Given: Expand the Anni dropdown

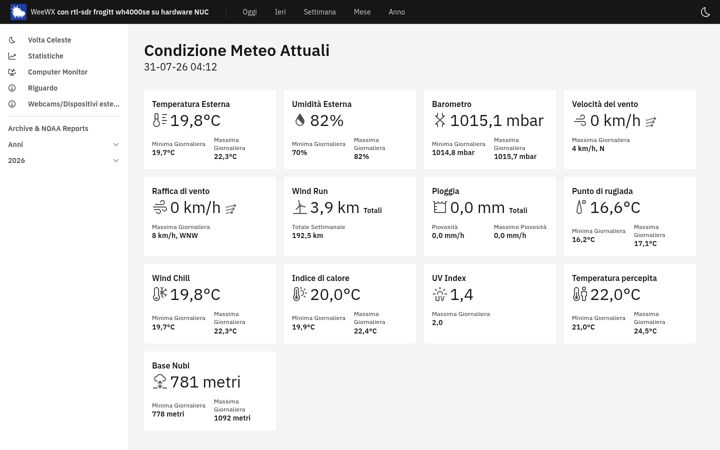Looking at the screenshot, I should point(63,145).
